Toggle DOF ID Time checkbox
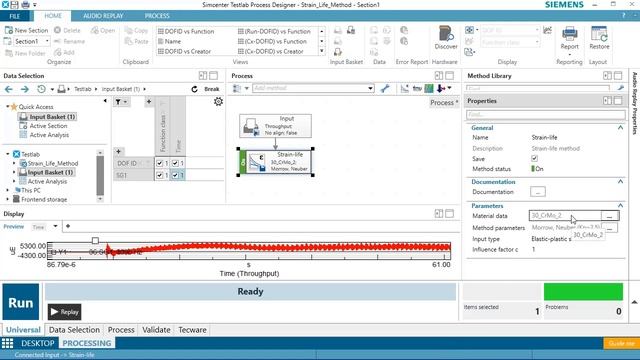 coord(175,163)
